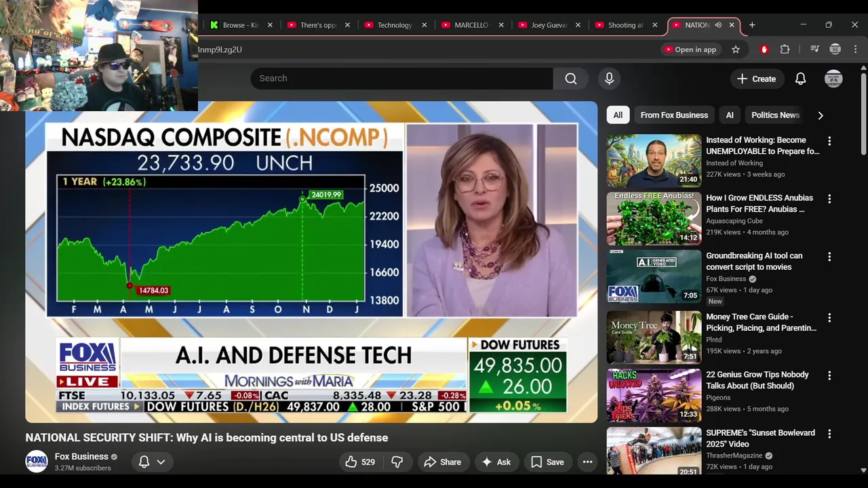The height and width of the screenshot is (488, 868).
Task: Expand the notification preferences chevron
Action: (x=161, y=462)
